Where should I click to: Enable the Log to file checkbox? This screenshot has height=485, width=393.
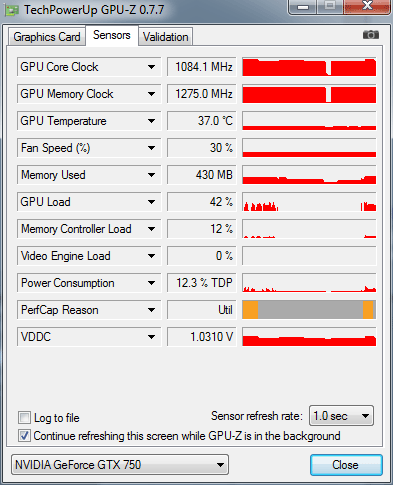point(24,417)
